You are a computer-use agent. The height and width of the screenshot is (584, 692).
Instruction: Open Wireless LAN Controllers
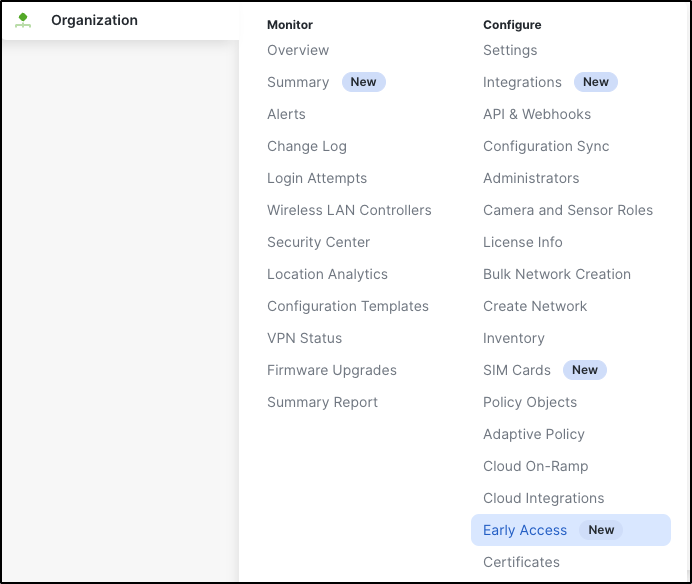[349, 210]
